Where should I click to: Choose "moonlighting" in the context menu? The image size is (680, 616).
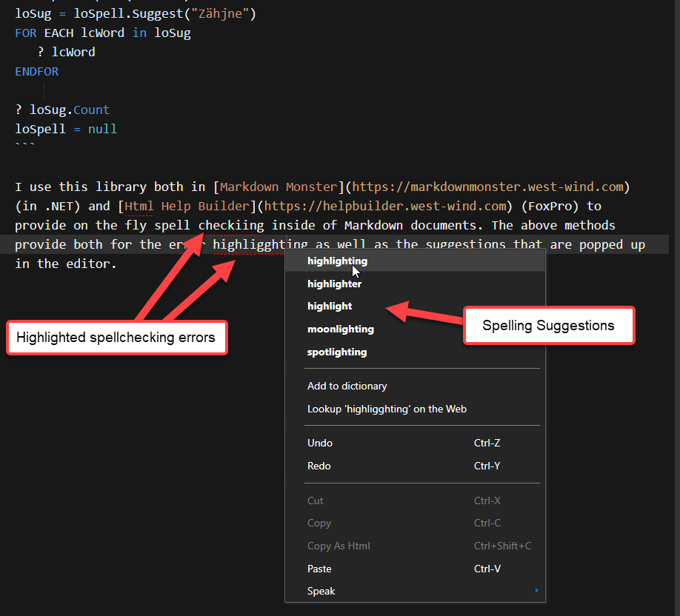(340, 329)
